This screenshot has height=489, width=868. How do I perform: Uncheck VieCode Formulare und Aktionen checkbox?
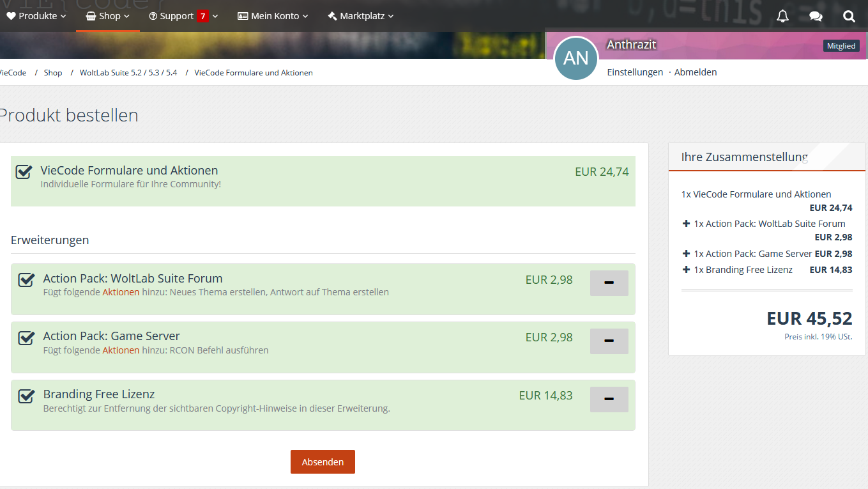coord(24,171)
